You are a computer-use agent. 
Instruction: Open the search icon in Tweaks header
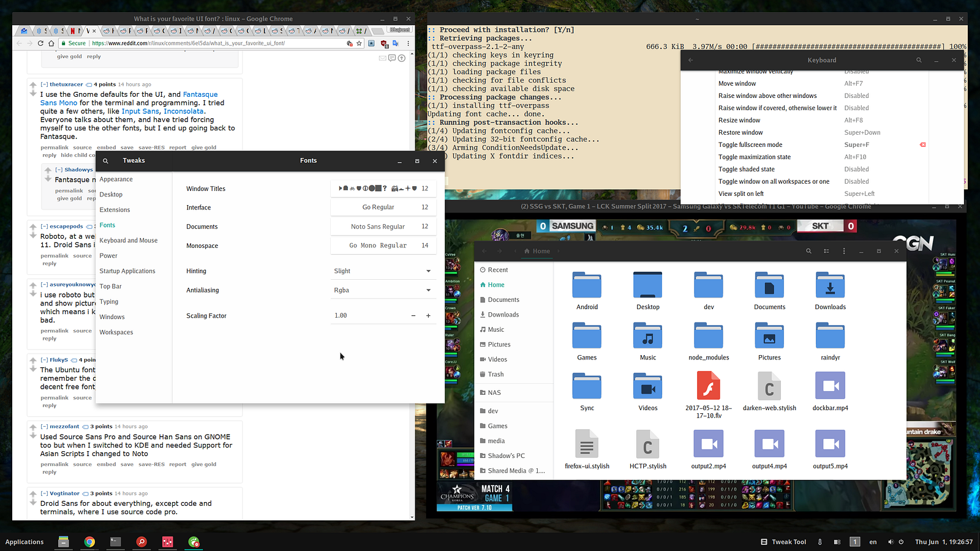click(105, 161)
